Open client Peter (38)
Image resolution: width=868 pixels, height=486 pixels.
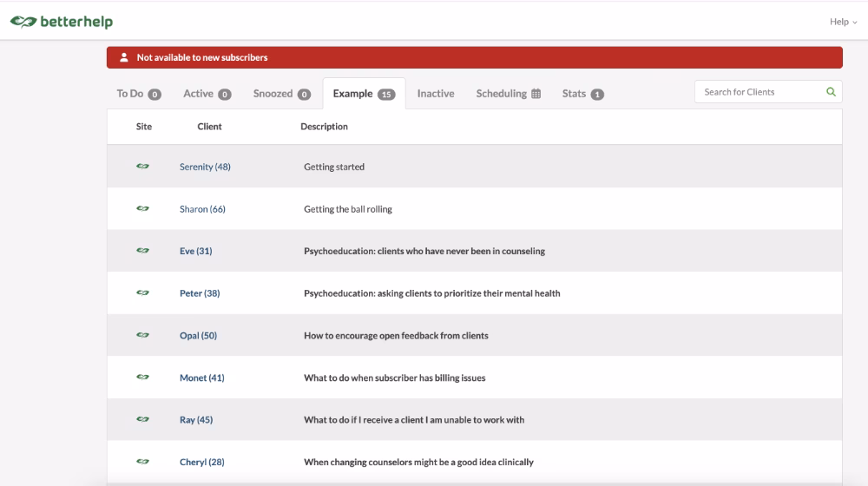(200, 292)
